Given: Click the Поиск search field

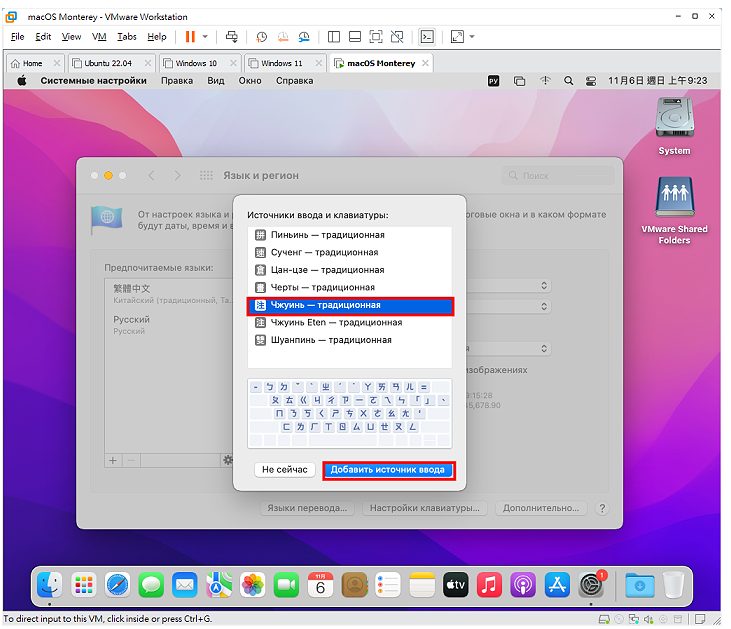Looking at the screenshot, I should pos(558,176).
